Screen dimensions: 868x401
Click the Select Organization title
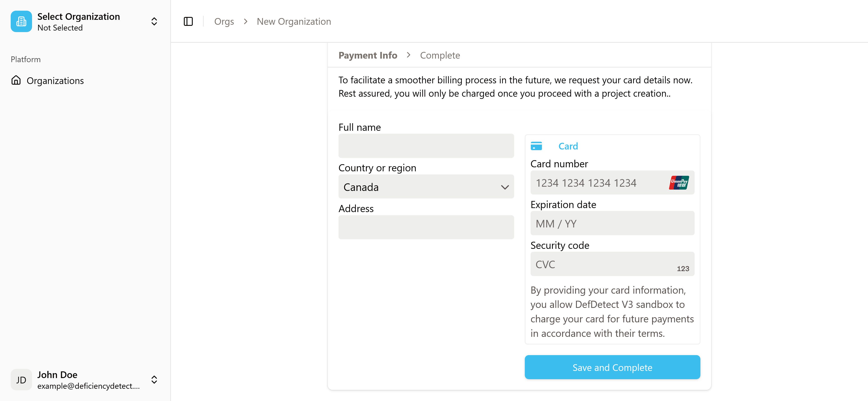(79, 16)
